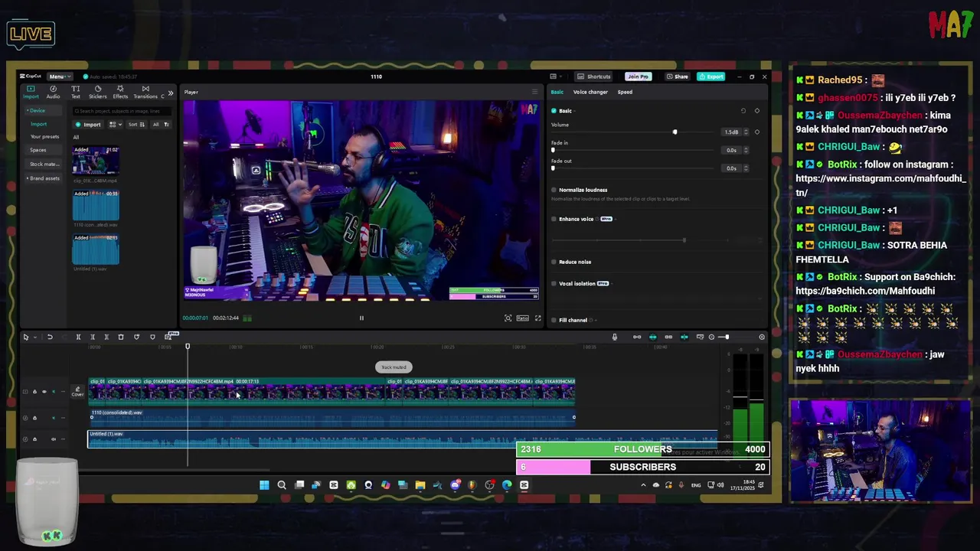
Task: Open the Menu dropdown beside CapCut logo
Action: 58,77
